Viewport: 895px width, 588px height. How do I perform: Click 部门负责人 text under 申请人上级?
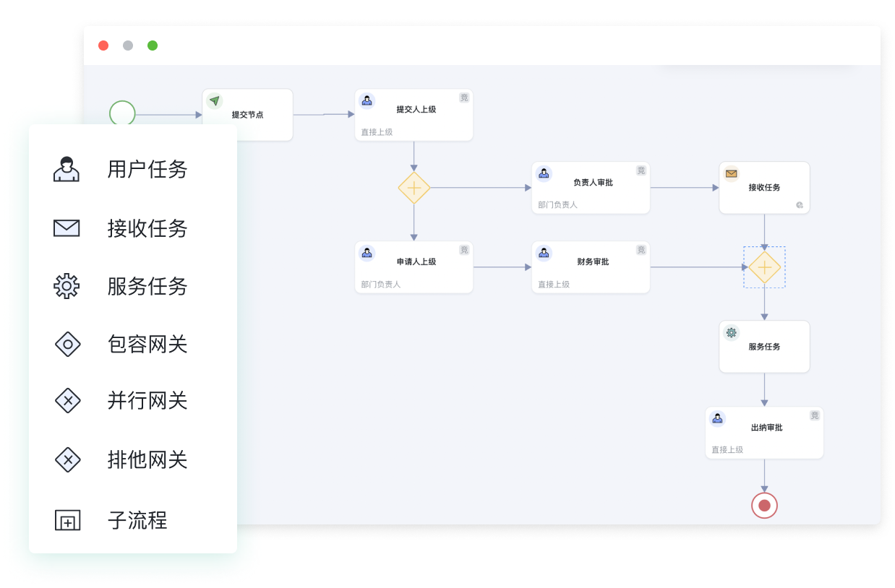(x=381, y=285)
